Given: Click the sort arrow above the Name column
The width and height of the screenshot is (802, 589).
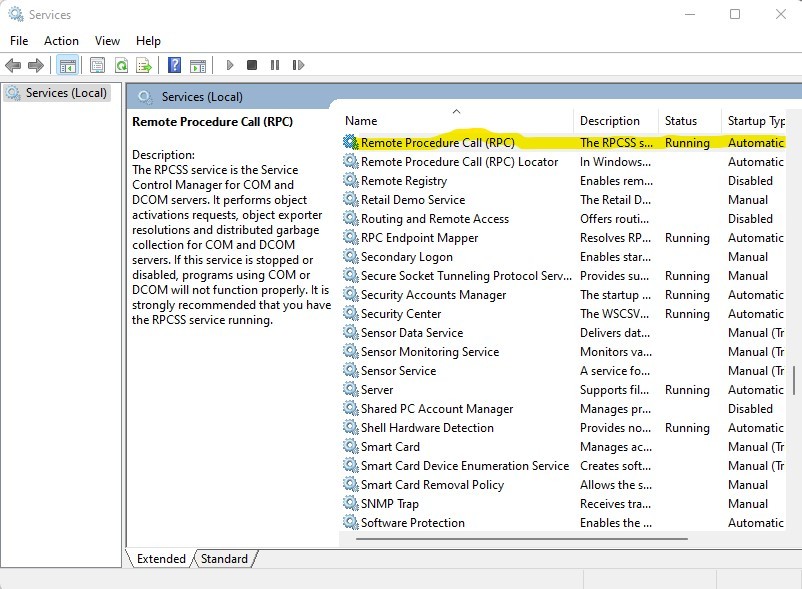Looking at the screenshot, I should 457,111.
